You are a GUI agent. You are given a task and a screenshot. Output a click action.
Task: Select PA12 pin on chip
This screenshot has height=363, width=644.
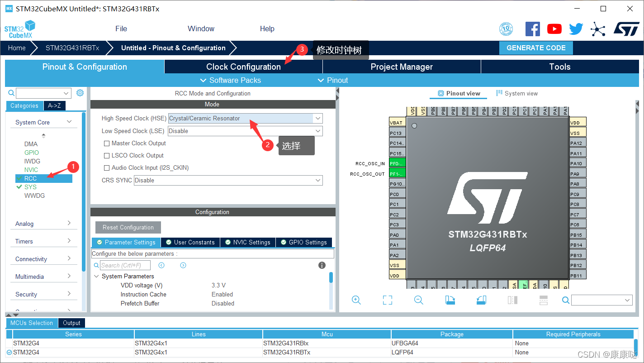578,143
